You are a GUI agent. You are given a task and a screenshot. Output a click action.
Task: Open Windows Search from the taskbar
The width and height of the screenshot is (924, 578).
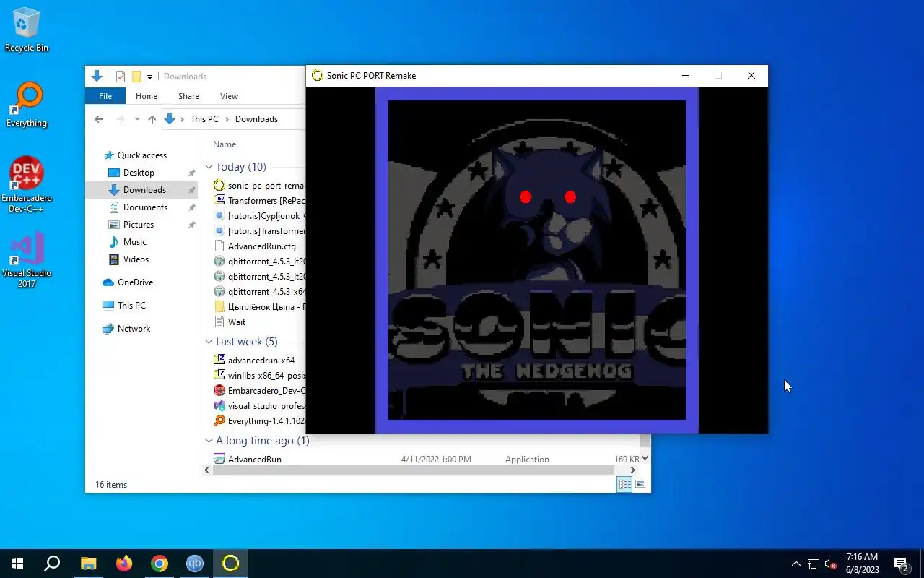pos(52,564)
